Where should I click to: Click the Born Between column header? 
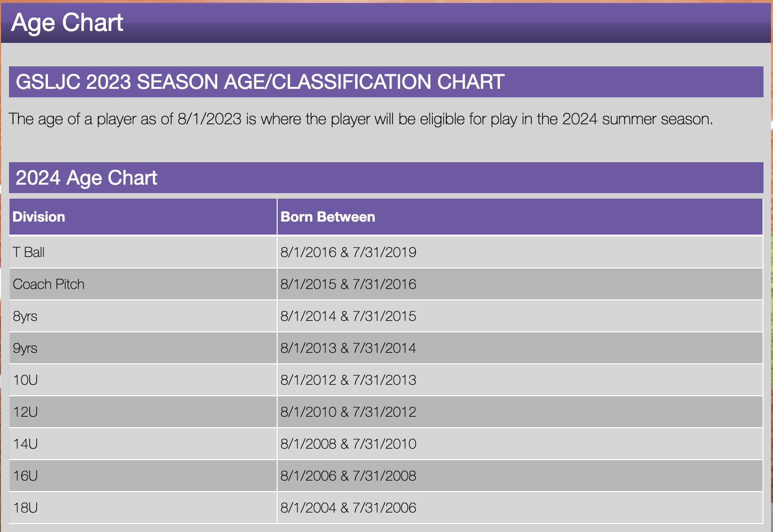click(x=328, y=217)
